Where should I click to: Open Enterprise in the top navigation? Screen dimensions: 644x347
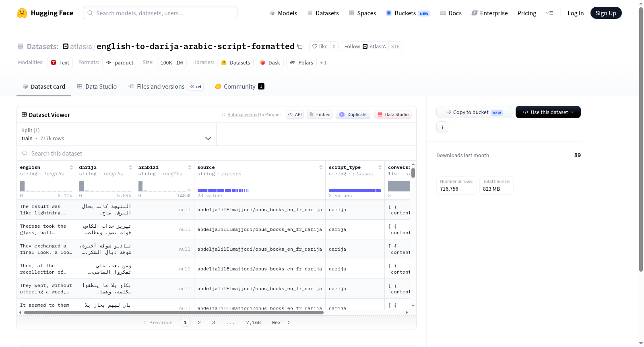tap(490, 13)
